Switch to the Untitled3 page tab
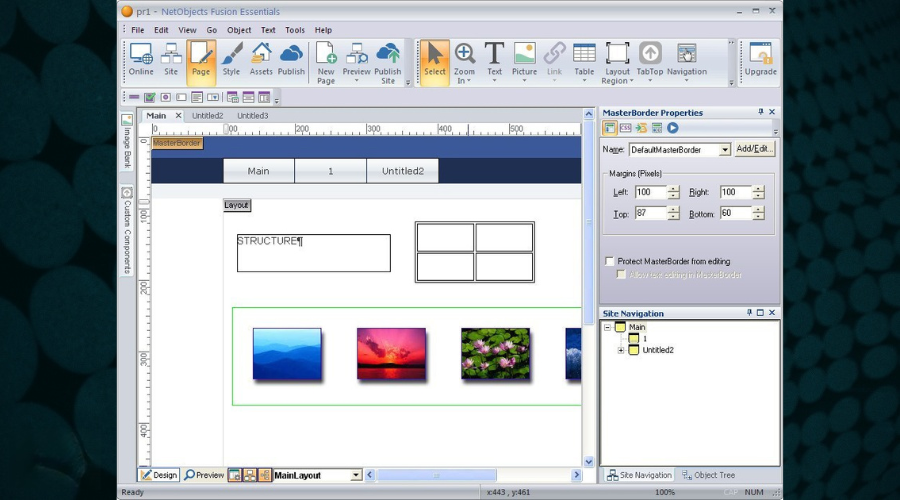Viewport: 900px width, 500px height. [252, 116]
